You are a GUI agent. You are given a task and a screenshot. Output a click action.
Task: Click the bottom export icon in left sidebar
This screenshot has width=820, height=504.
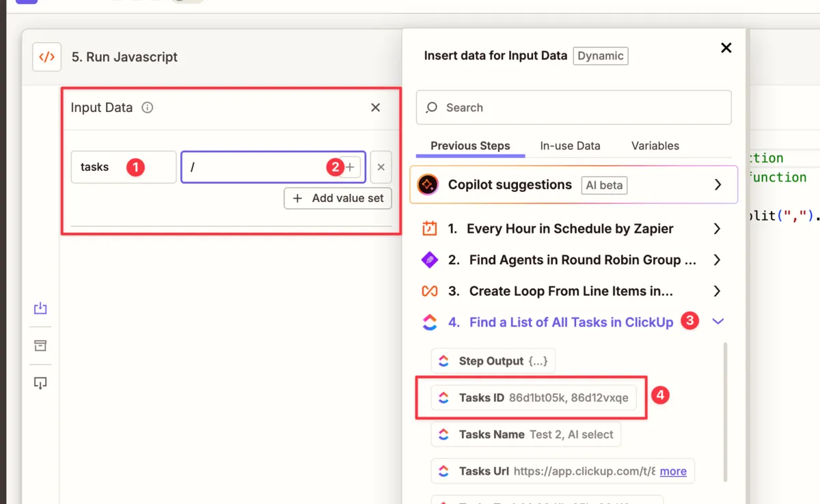(x=40, y=383)
